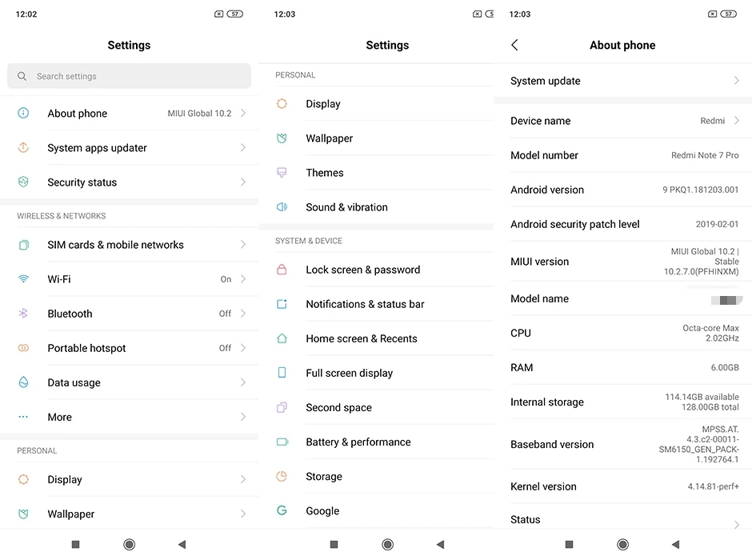This screenshot has height=560, width=752.
Task: Click the Search settings field
Action: 129,76
